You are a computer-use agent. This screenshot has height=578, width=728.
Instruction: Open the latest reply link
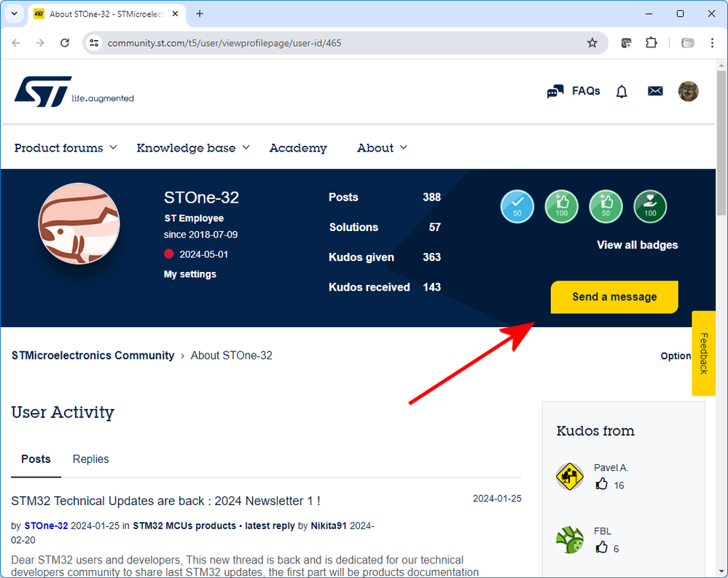(x=270, y=526)
